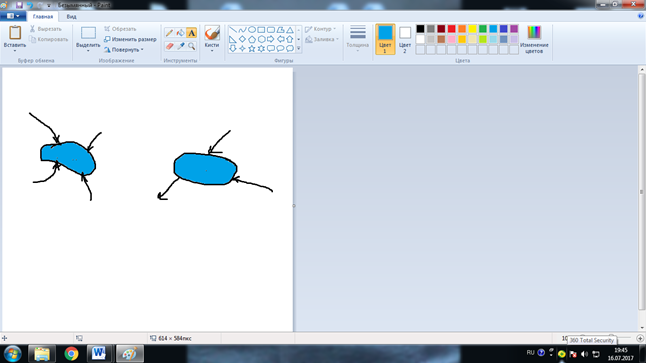Select the Pentagon shape
Screen dimensions: 647x364
(252, 39)
